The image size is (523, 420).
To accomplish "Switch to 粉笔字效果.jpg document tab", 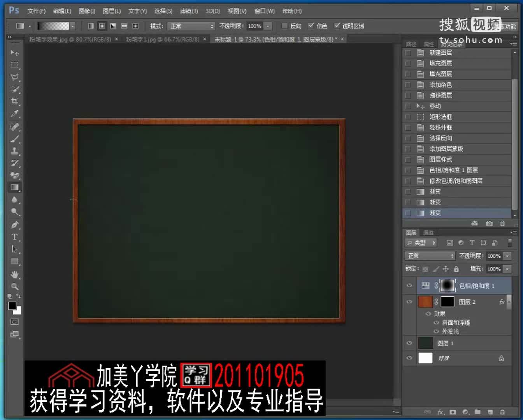I will point(70,39).
